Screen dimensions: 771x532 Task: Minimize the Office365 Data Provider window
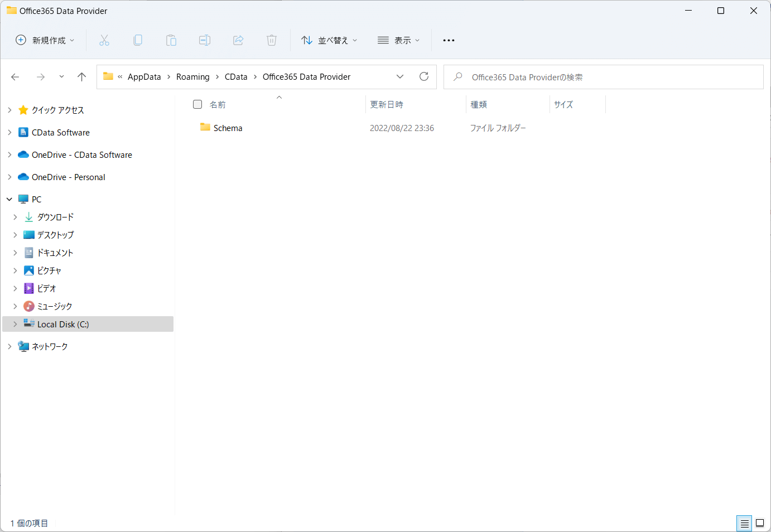688,11
